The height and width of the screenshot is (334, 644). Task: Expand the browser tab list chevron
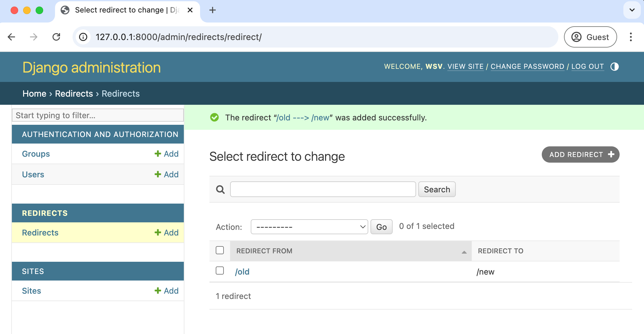pos(632,10)
